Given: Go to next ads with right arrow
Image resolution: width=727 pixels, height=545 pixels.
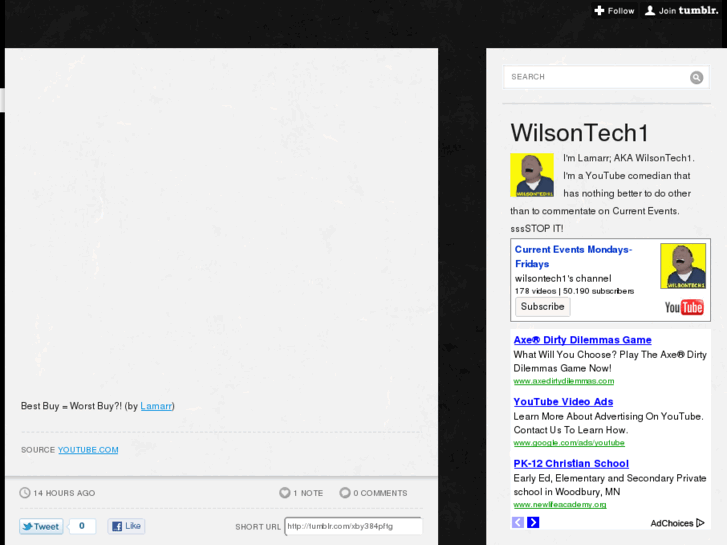Looking at the screenshot, I should pos(533,523).
